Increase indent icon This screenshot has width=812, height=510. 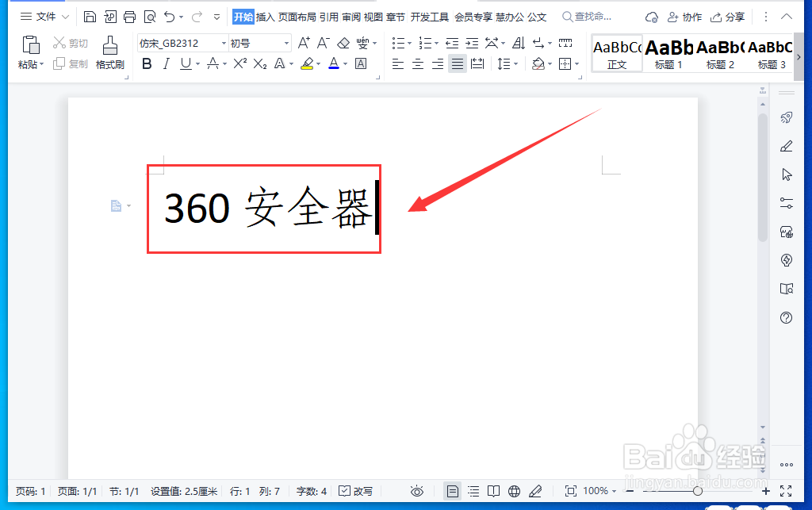(472, 43)
